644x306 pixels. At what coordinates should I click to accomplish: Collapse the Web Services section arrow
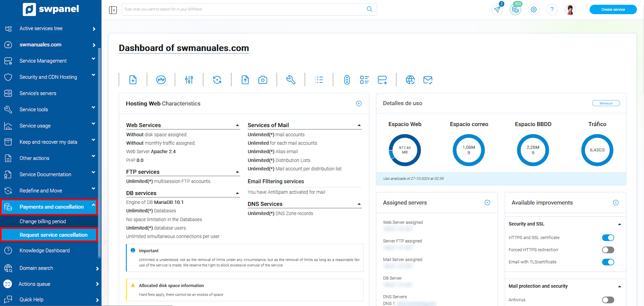point(237,125)
